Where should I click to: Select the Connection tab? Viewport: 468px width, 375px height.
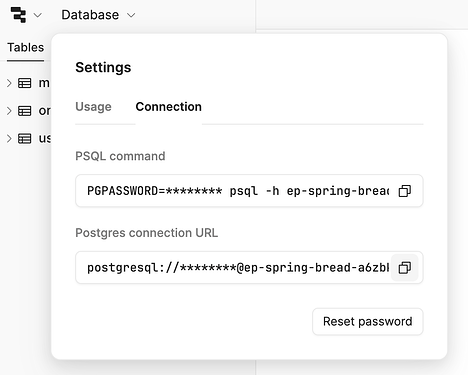pos(169,107)
